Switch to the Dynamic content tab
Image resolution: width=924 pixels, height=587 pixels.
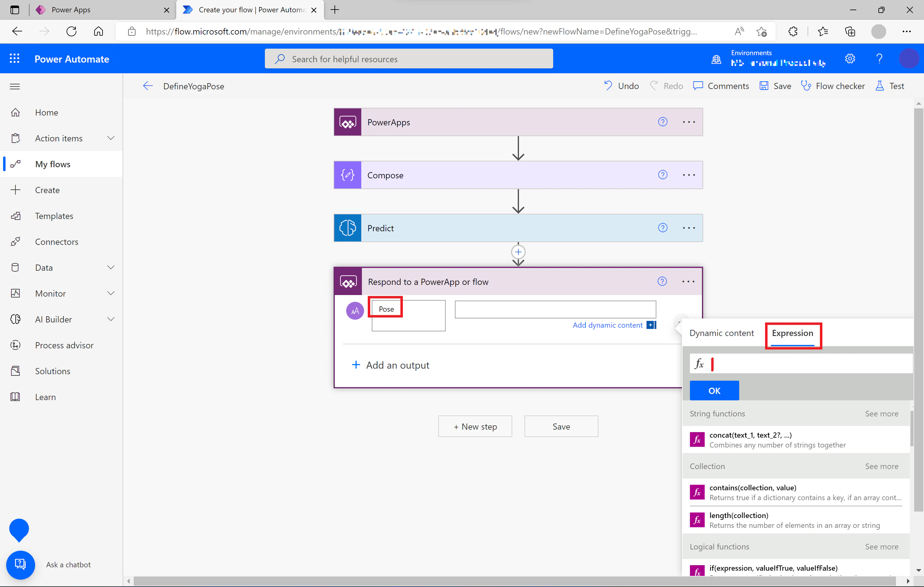[721, 333]
